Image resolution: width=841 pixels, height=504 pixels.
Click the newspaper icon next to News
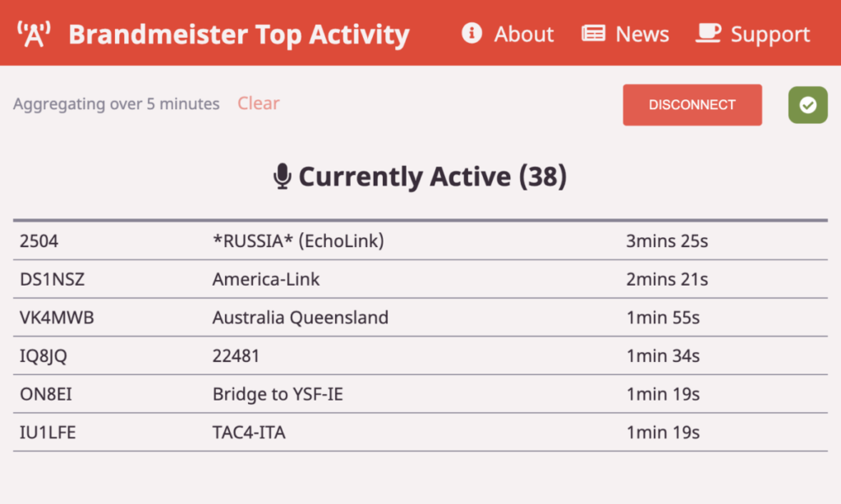(x=594, y=34)
